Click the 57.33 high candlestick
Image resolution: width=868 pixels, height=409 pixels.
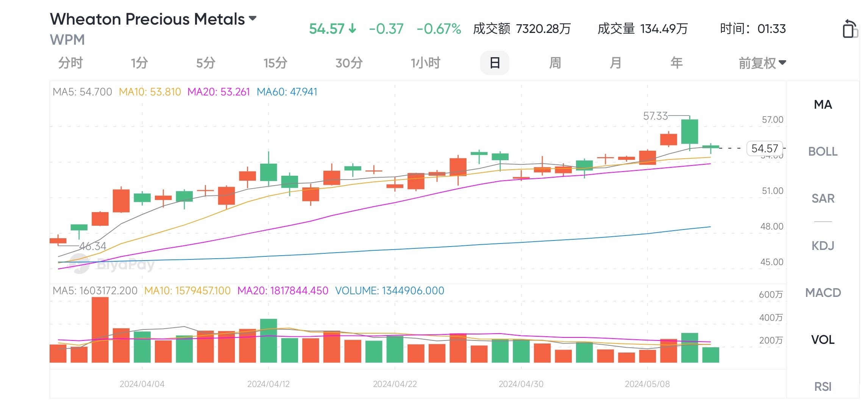pyautogui.click(x=690, y=132)
